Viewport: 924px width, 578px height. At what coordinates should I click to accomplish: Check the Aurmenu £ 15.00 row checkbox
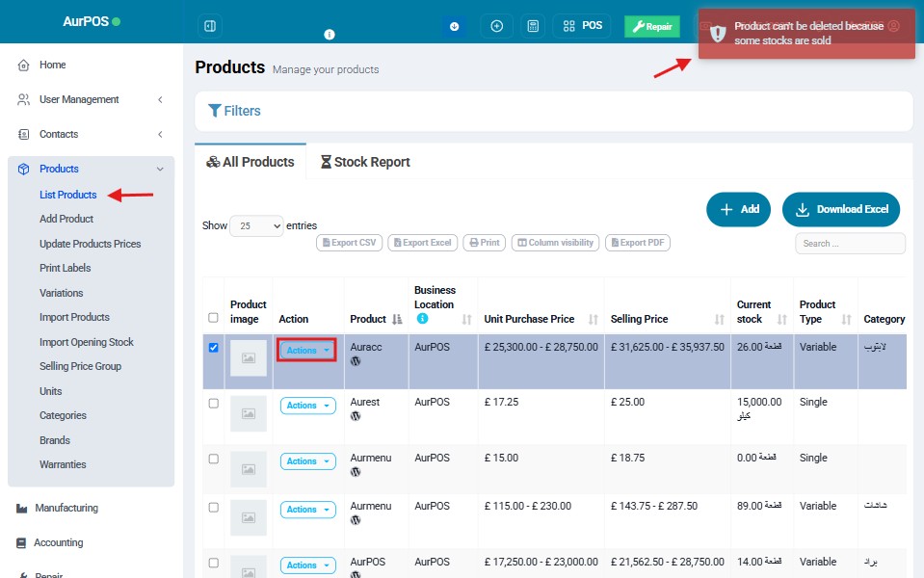[x=213, y=459]
